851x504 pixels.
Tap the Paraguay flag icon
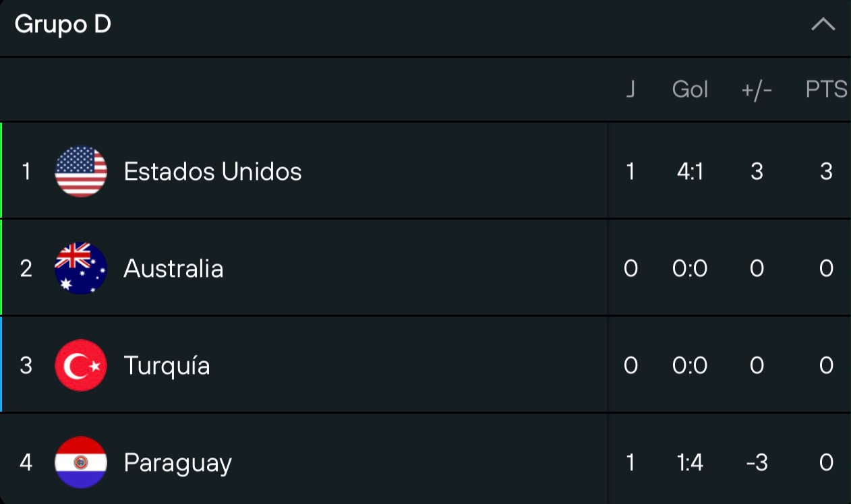[81, 462]
